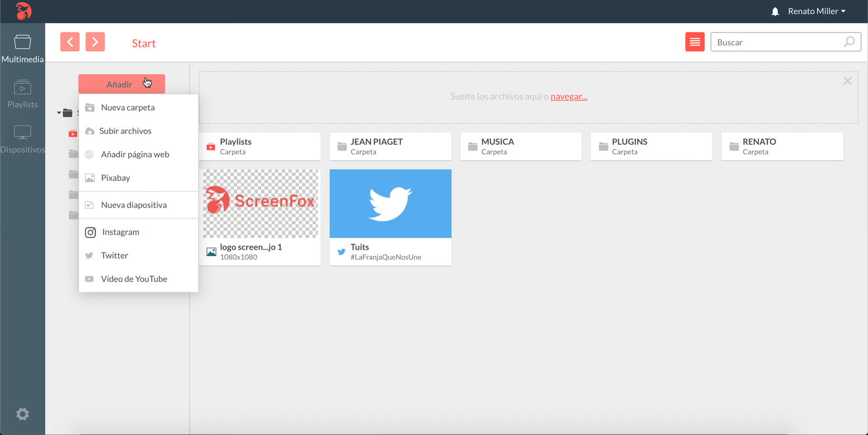
Task: Open settings via the gear icon
Action: [23, 414]
